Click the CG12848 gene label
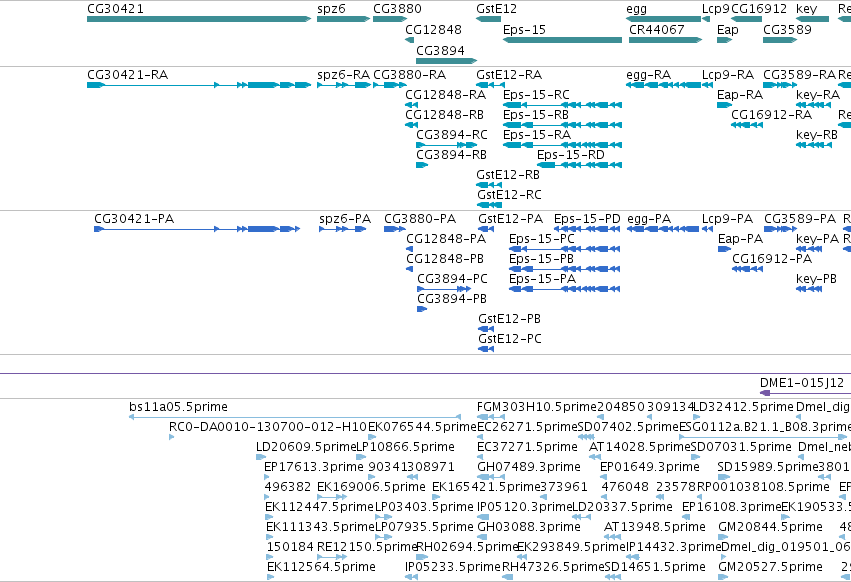The height and width of the screenshot is (582, 851). [x=433, y=29]
